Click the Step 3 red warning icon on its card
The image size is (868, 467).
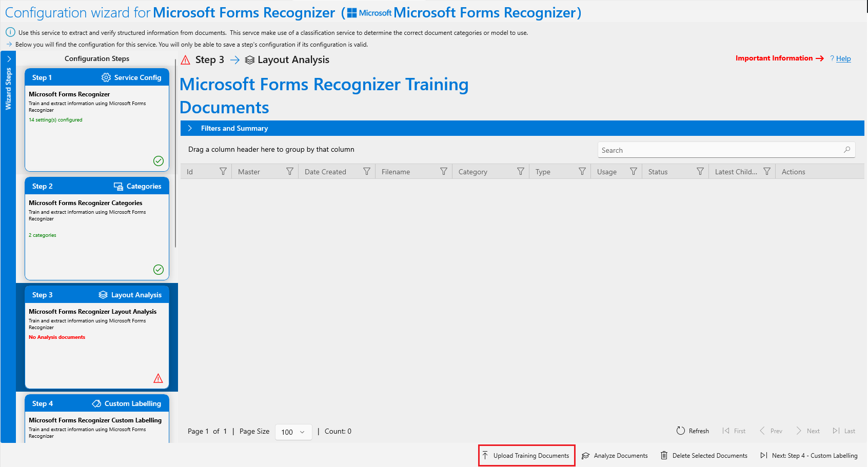pos(158,378)
